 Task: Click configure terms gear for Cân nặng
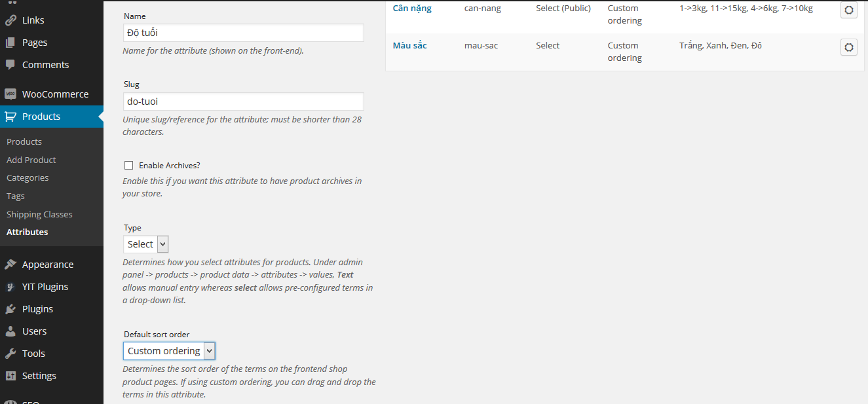click(x=848, y=10)
